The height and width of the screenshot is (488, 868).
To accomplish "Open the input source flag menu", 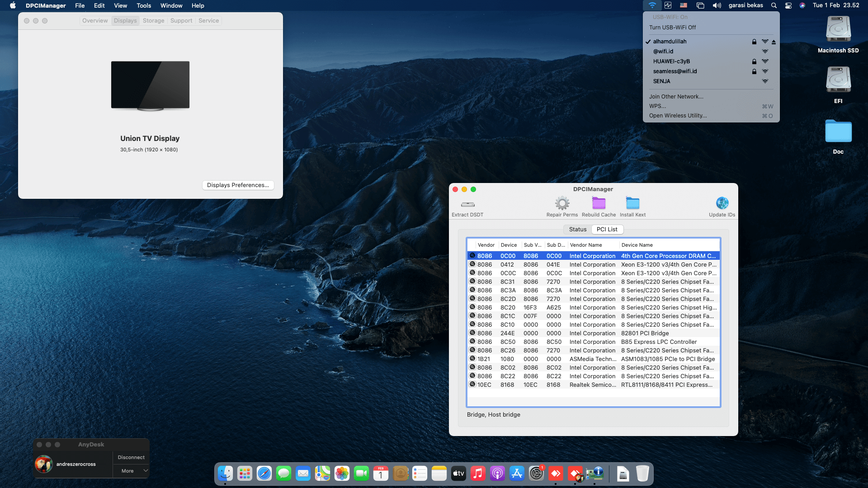I will pos(683,5).
